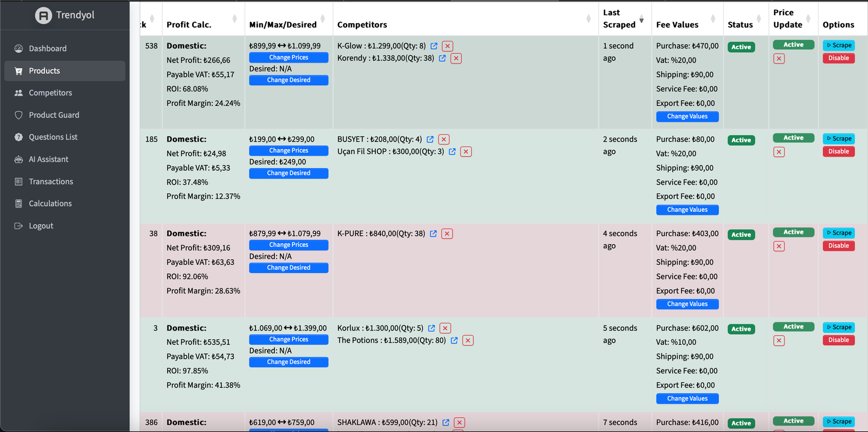Remove Korendy competitor with red X icon

tap(456, 59)
